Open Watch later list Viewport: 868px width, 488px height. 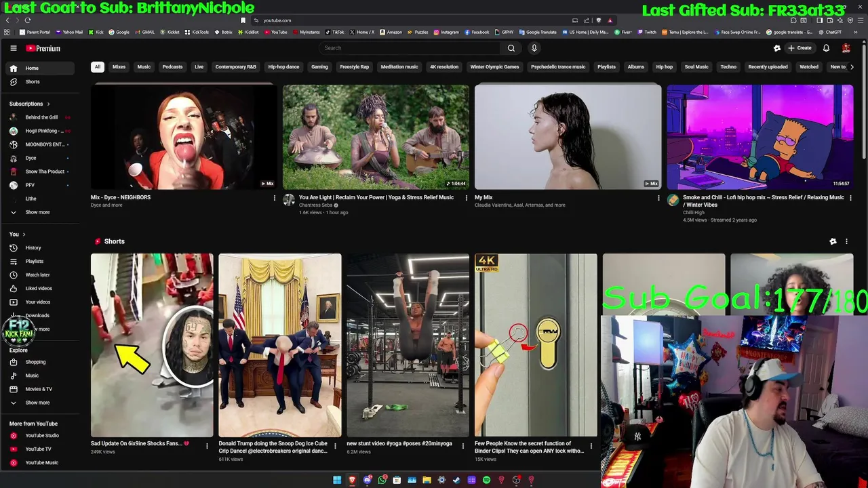tap(41, 274)
